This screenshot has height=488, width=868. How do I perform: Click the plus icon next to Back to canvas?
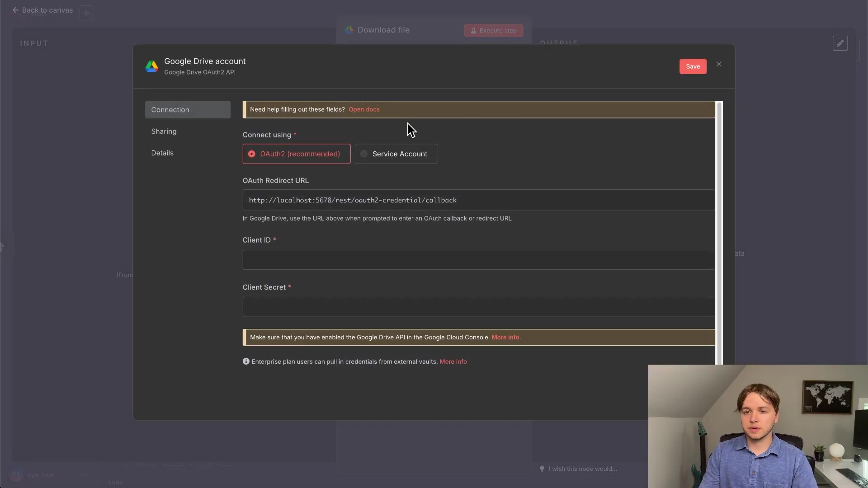pos(86,13)
